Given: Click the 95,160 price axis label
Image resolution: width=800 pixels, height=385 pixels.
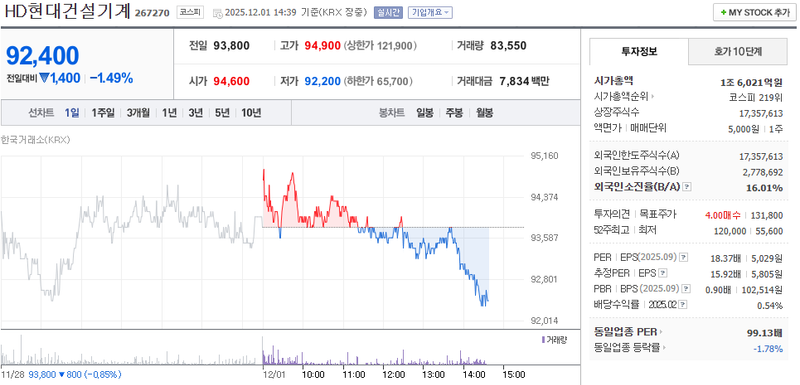Looking at the screenshot, I should point(543,156).
